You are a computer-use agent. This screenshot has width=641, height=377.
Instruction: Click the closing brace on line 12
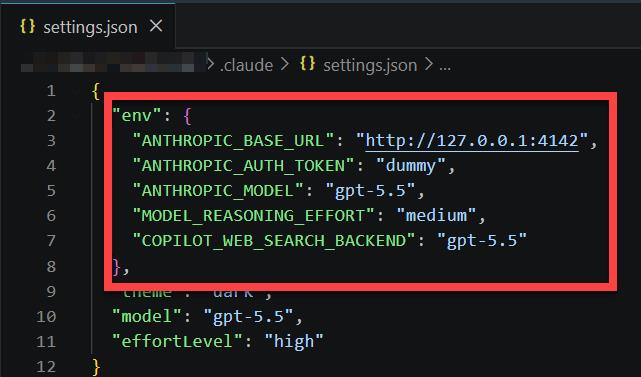tap(96, 367)
